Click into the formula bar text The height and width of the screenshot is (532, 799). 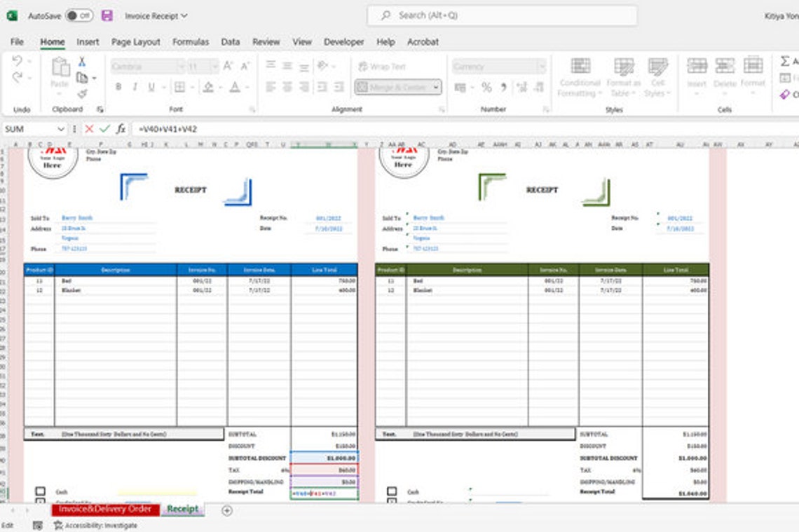pyautogui.click(x=168, y=129)
